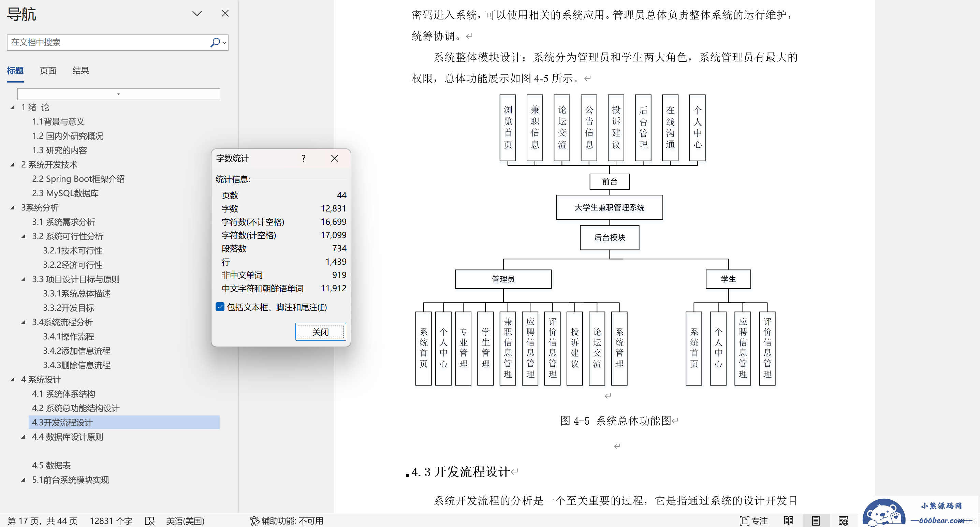The width and height of the screenshot is (980, 527).
Task: Go to heading 2.2 Spring Boot框架介绍
Action: coord(78,179)
